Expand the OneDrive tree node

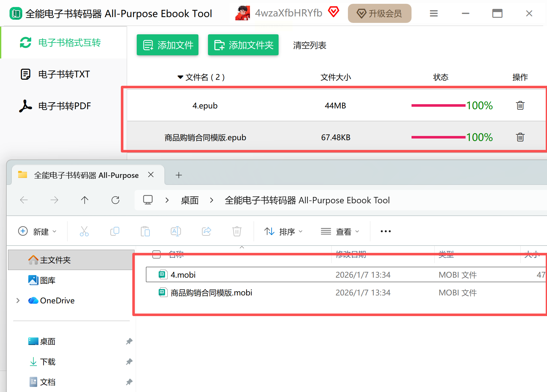[x=18, y=301]
